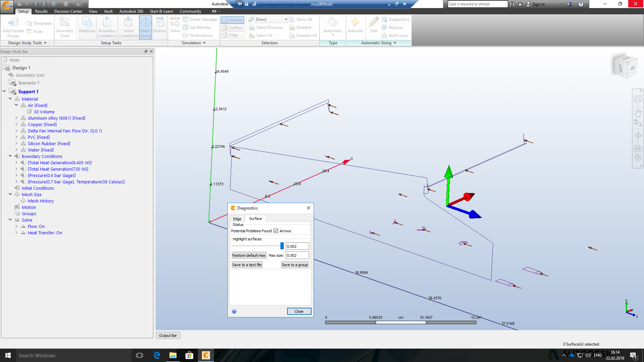Enable Edge selection mode
The width and height of the screenshot is (644, 362).
coord(232,35)
